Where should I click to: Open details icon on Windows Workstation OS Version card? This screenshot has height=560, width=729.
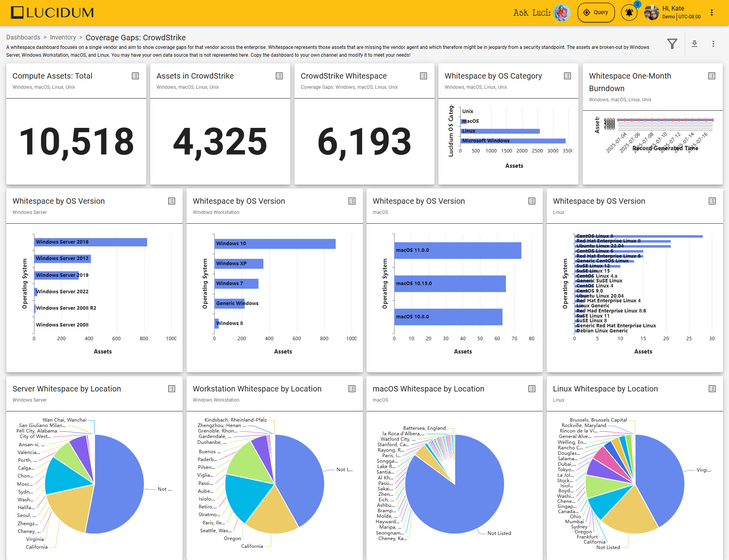(x=352, y=201)
